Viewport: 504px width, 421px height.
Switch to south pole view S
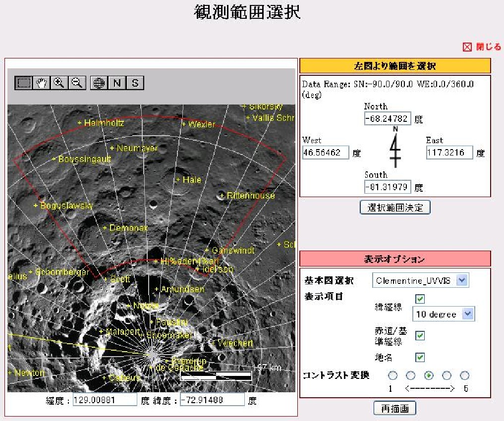(x=135, y=83)
